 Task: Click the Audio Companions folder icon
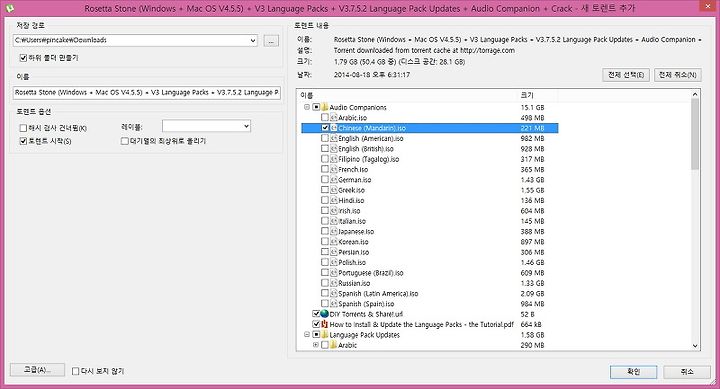tap(325, 107)
